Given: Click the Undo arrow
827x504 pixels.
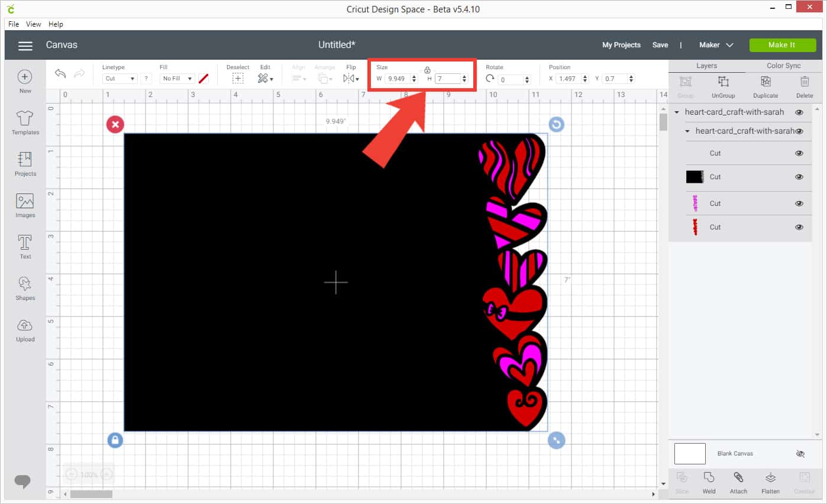Looking at the screenshot, I should pyautogui.click(x=60, y=73).
